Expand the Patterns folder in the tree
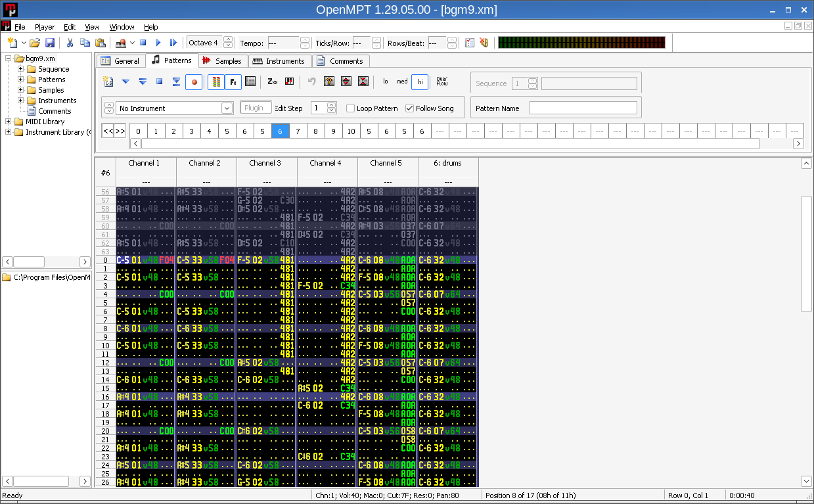This screenshot has width=814, height=504. click(21, 80)
